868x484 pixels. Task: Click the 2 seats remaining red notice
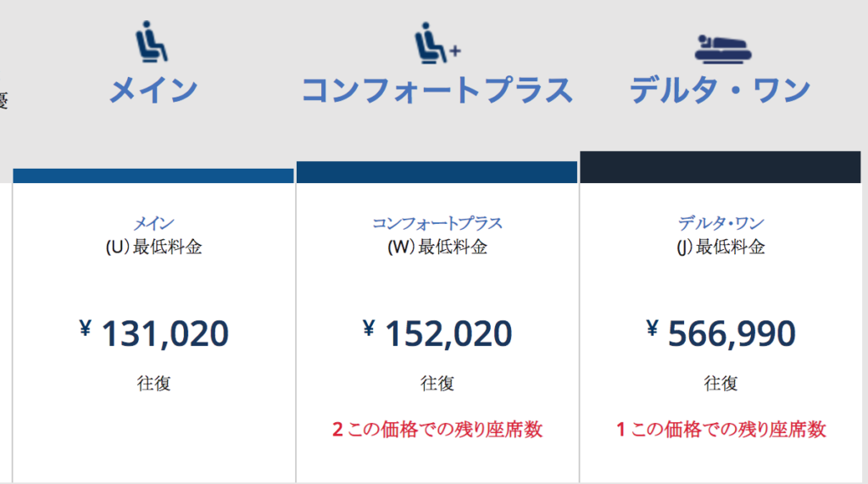(437, 429)
